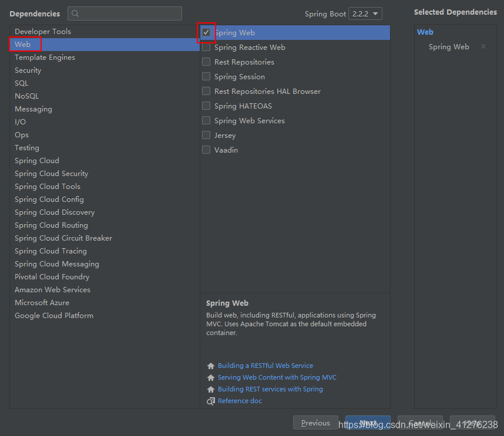Choose Spring Cloud Messaging category

105,264
